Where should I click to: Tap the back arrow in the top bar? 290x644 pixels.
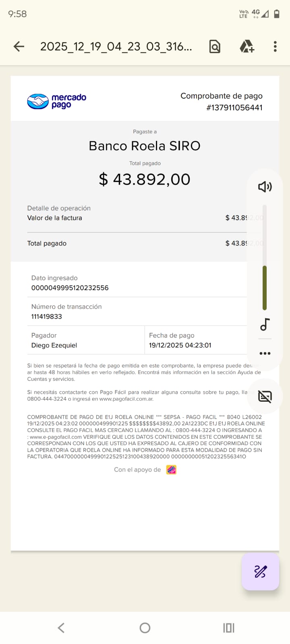[19, 47]
